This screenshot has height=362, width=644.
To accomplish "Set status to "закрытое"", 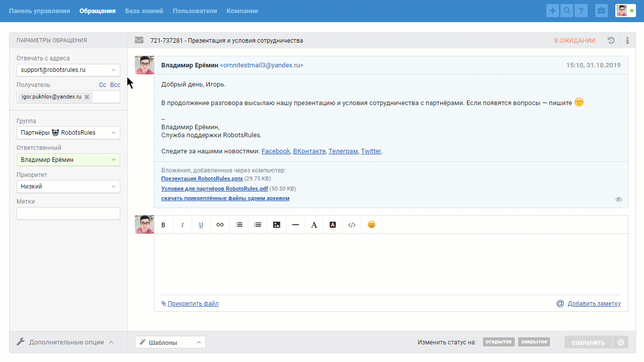I will click(x=534, y=342).
